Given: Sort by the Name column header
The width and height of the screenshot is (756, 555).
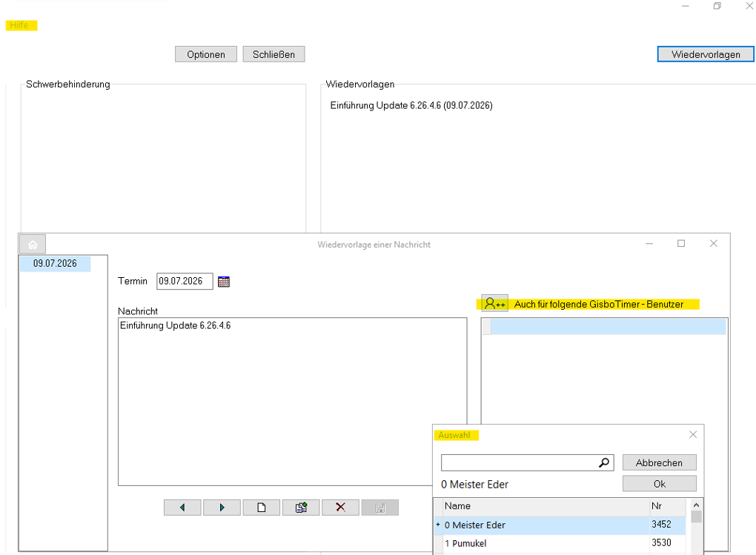Looking at the screenshot, I should click(546, 506).
